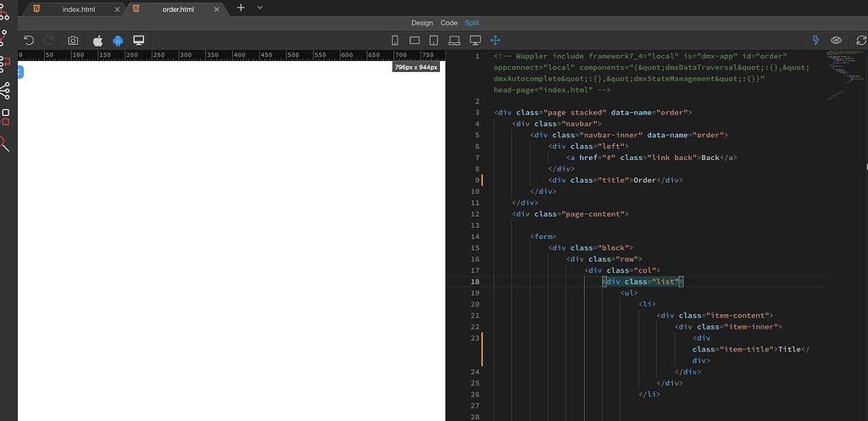Click the div class="page-content" line
The height and width of the screenshot is (421, 868).
click(x=570, y=213)
